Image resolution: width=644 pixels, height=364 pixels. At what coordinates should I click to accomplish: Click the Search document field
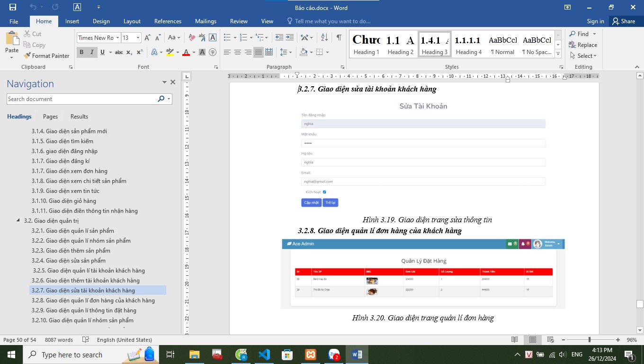pos(82,99)
